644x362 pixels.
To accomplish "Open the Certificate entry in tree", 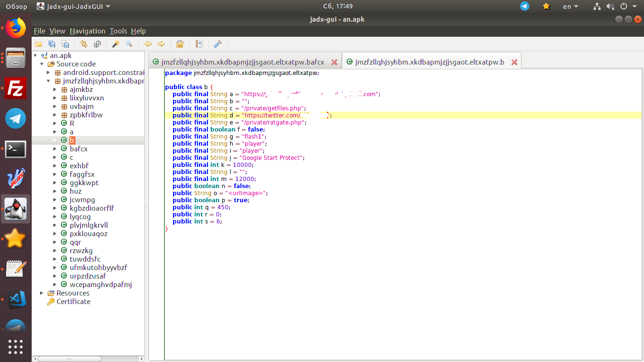I will tap(73, 302).
